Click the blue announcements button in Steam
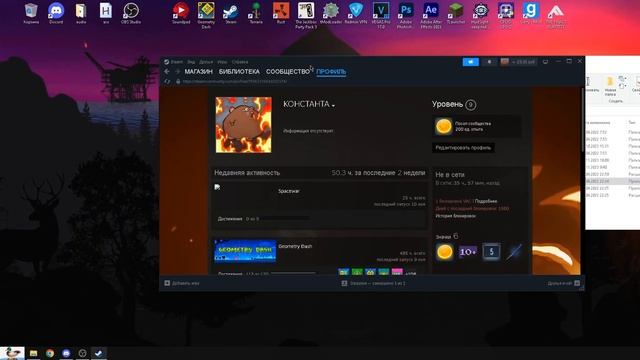 [470, 62]
